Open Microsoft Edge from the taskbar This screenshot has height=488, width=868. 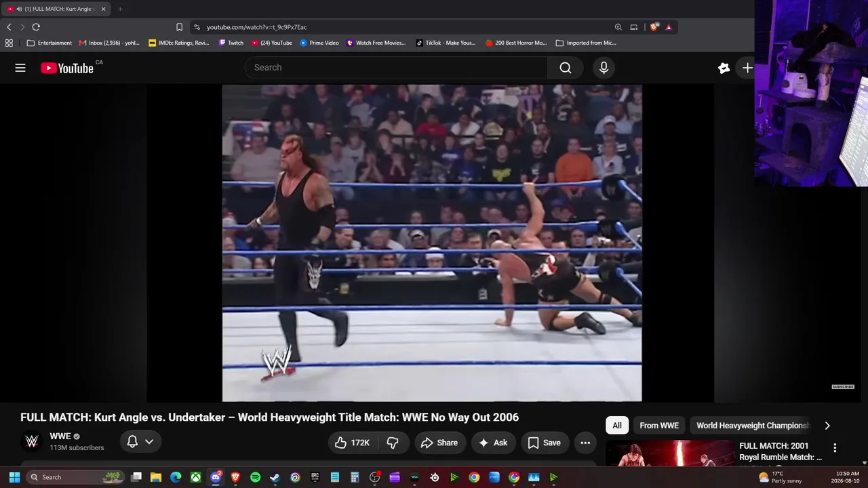(x=176, y=477)
